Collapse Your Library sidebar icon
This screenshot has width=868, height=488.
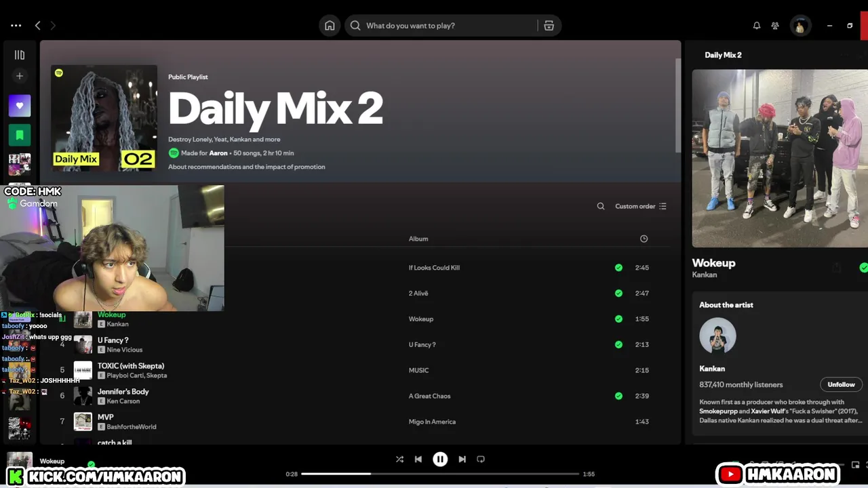20,55
